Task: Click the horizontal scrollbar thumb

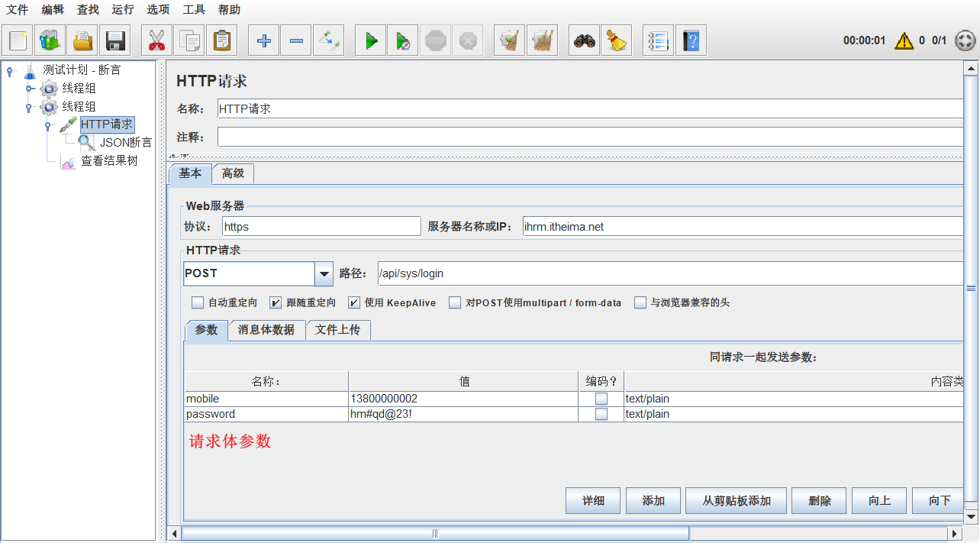Action: [x=435, y=533]
